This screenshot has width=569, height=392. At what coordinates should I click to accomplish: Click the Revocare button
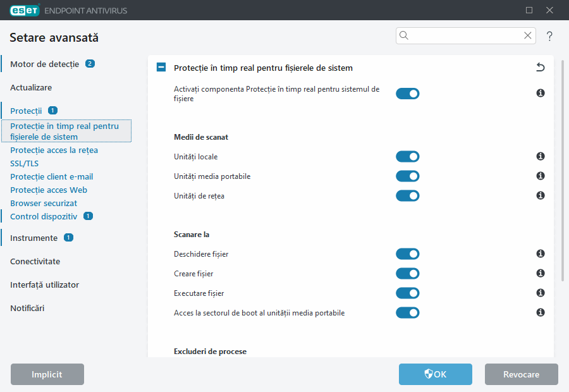click(521, 374)
